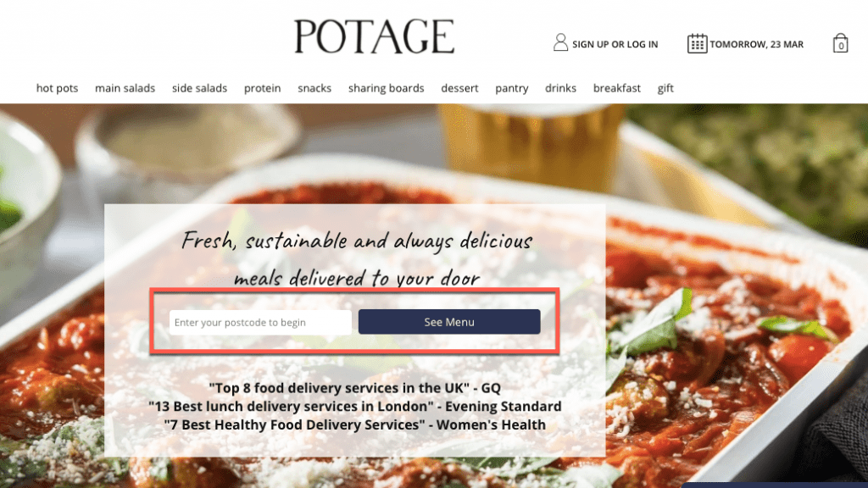Screen dimensions: 868x488
Task: Open the pantry category
Action: click(511, 88)
